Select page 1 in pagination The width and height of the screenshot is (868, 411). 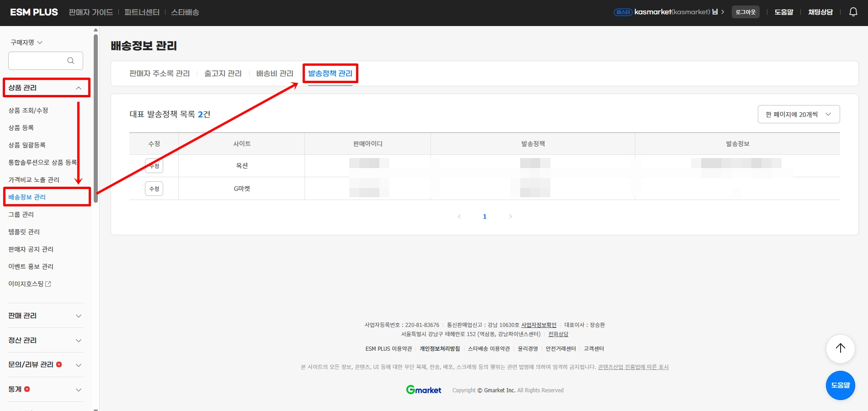coord(485,216)
